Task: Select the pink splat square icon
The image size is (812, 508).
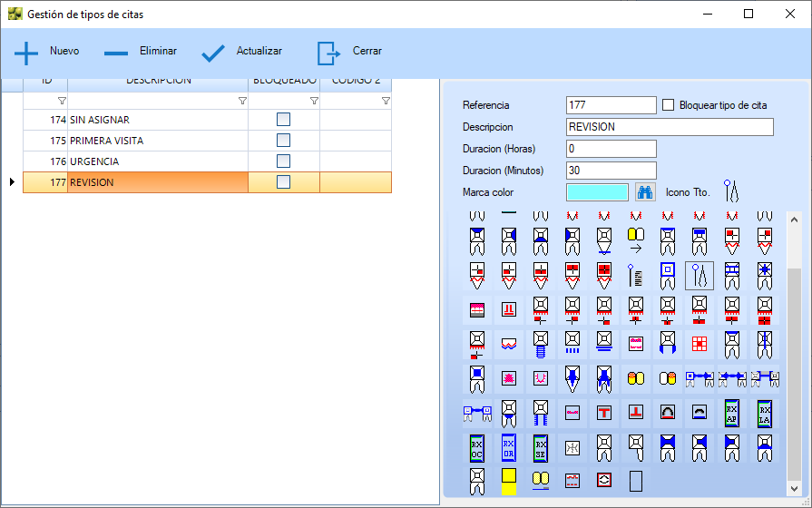Action: point(509,378)
